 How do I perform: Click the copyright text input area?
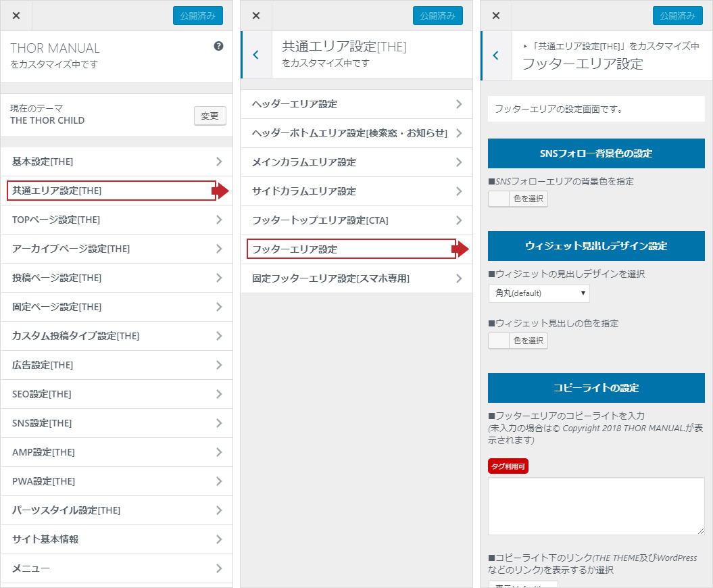pos(595,506)
